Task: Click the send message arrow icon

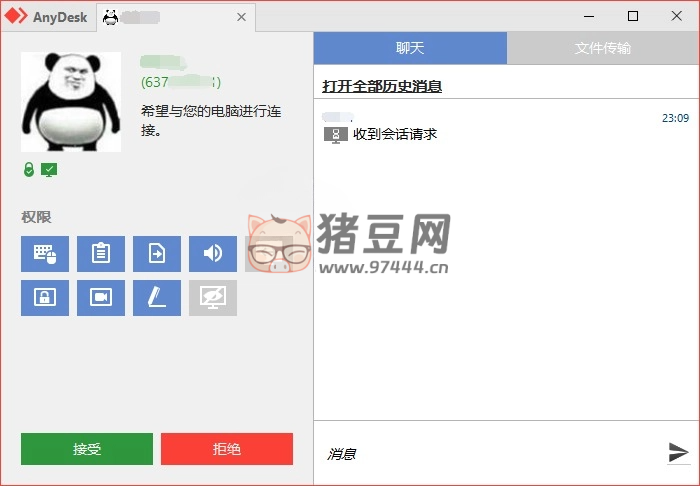Action: pos(678,452)
